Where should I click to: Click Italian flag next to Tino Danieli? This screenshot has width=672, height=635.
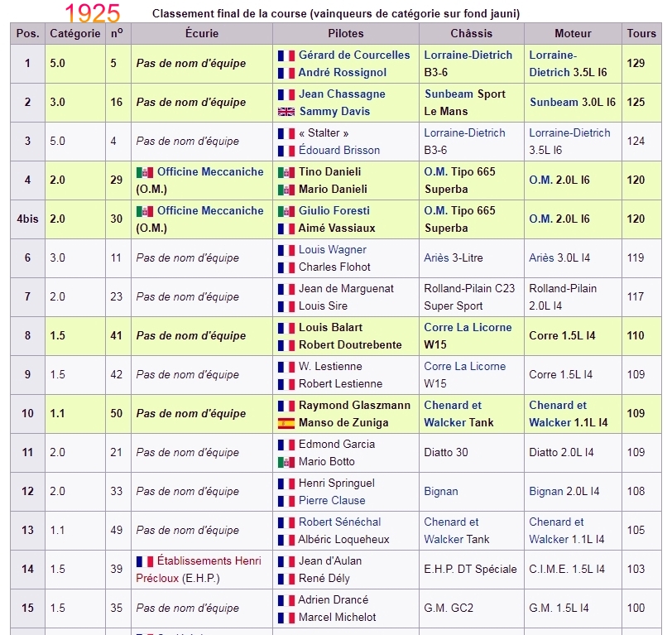[286, 172]
